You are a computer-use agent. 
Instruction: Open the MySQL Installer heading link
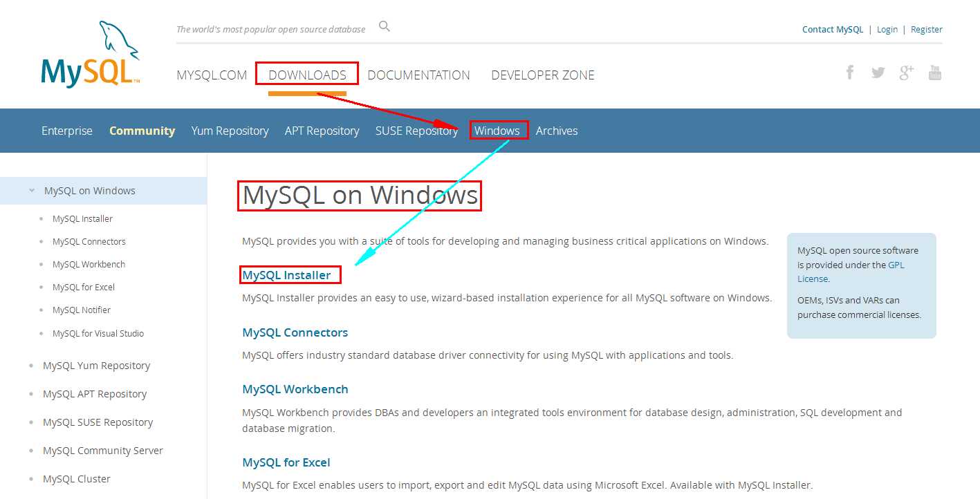point(286,275)
